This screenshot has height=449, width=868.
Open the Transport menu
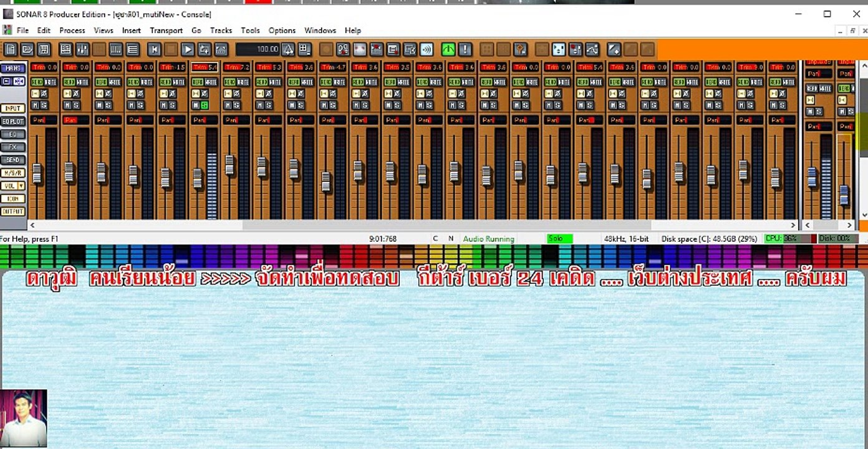pos(166,30)
